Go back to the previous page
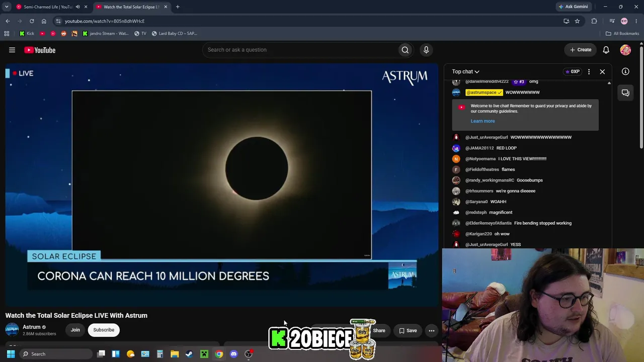644x362 pixels. pyautogui.click(x=8, y=21)
